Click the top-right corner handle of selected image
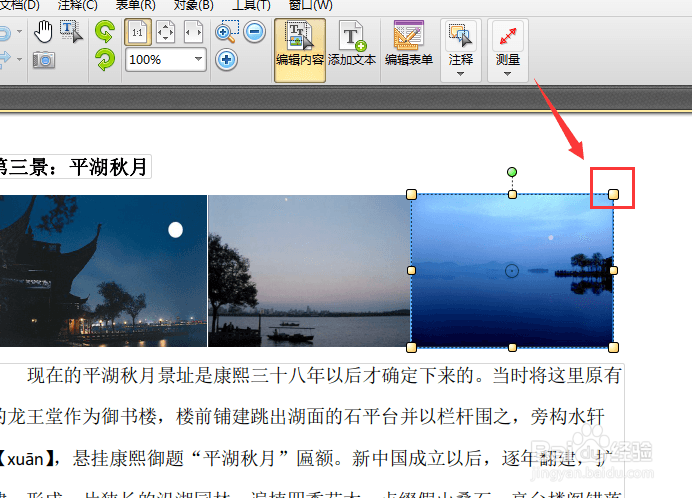Image resolution: width=692 pixels, height=498 pixels. point(613,194)
